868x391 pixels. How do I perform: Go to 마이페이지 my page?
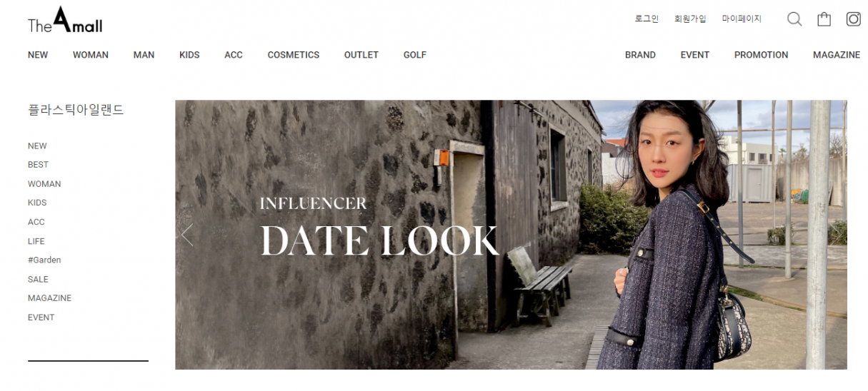click(742, 19)
